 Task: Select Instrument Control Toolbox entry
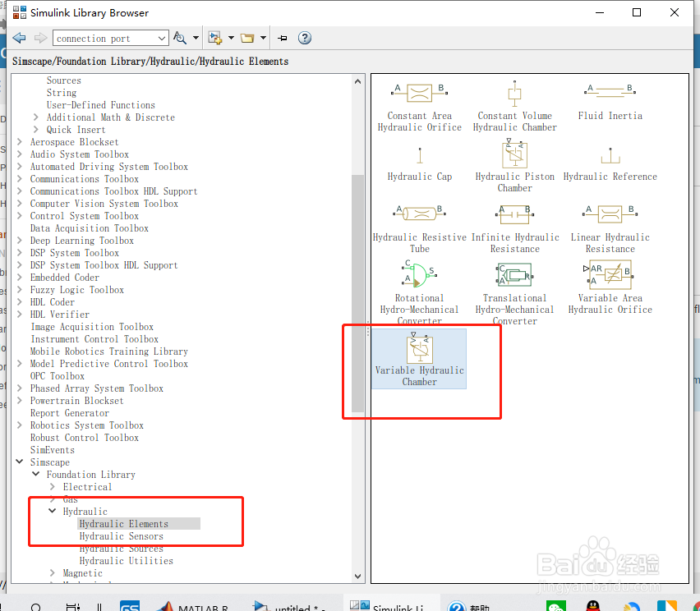coord(94,339)
